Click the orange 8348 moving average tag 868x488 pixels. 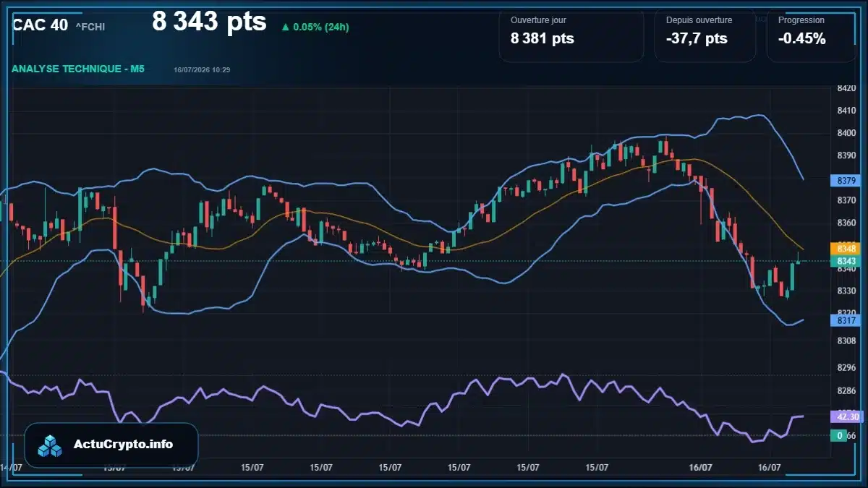point(846,248)
